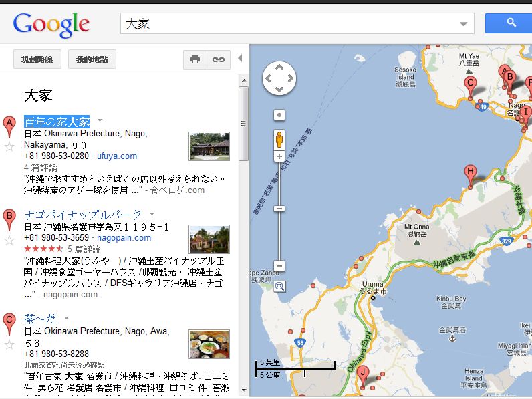Click the Uruma city label on the map

tap(372, 287)
